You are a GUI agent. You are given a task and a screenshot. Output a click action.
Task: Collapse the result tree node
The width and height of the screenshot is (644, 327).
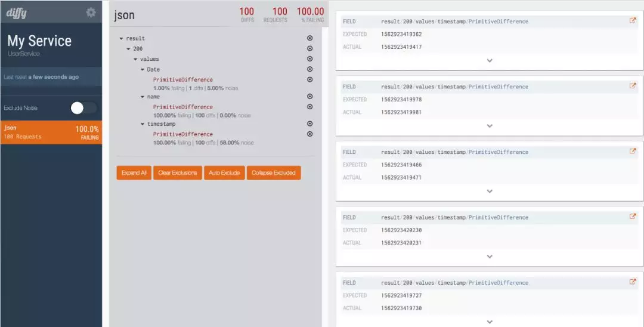pyautogui.click(x=121, y=39)
